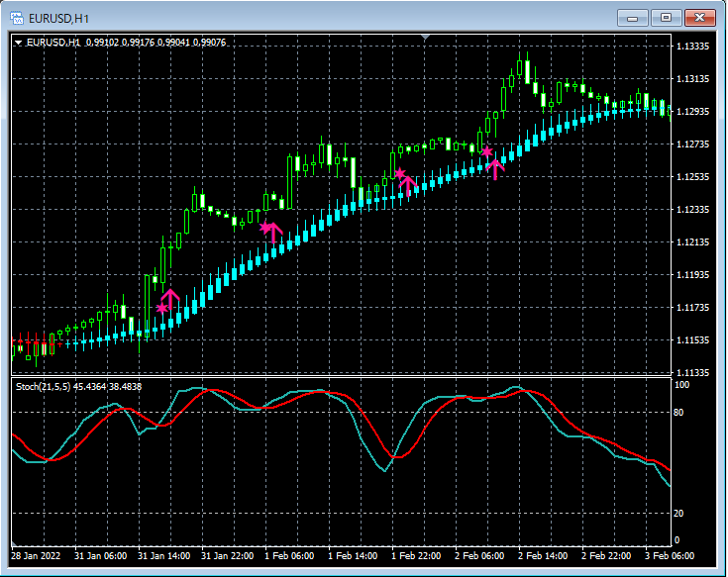
Task: Click the 1.13335 price on the scale
Action: coord(692,47)
